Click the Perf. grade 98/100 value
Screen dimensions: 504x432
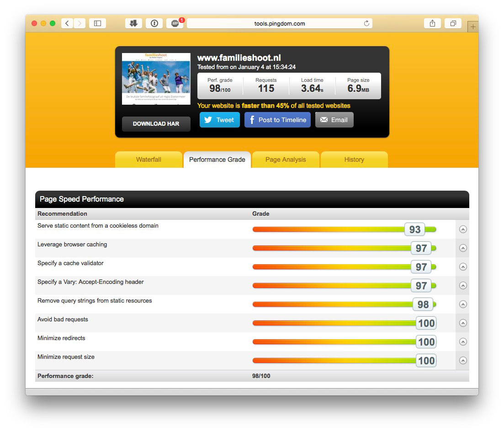tap(220, 89)
